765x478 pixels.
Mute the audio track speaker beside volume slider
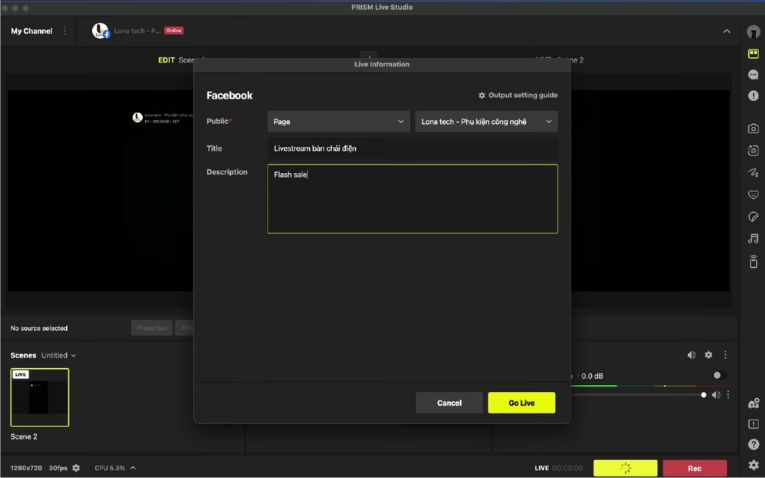tap(716, 395)
